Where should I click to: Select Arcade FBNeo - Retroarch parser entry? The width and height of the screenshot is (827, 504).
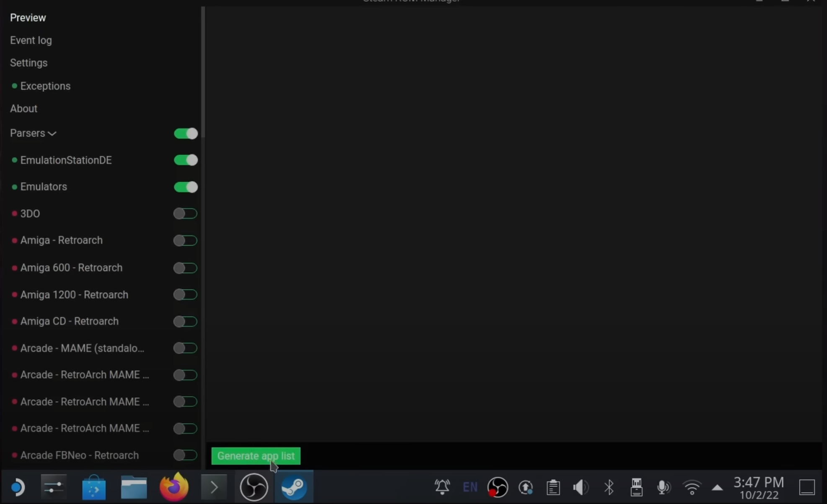[x=79, y=455]
